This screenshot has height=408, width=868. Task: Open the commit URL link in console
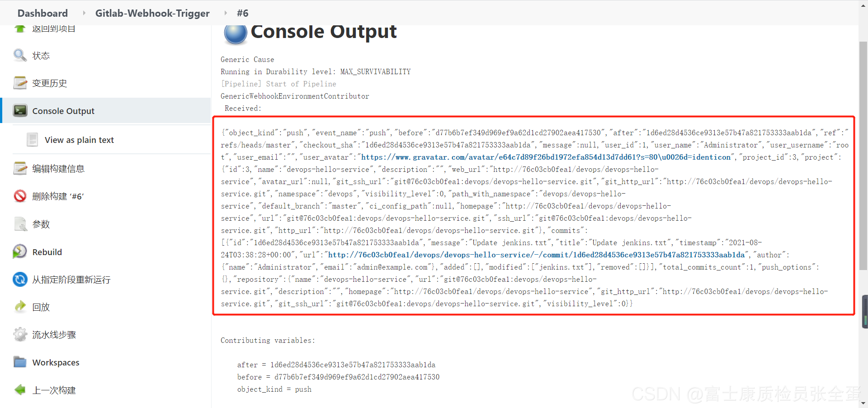tap(536, 255)
